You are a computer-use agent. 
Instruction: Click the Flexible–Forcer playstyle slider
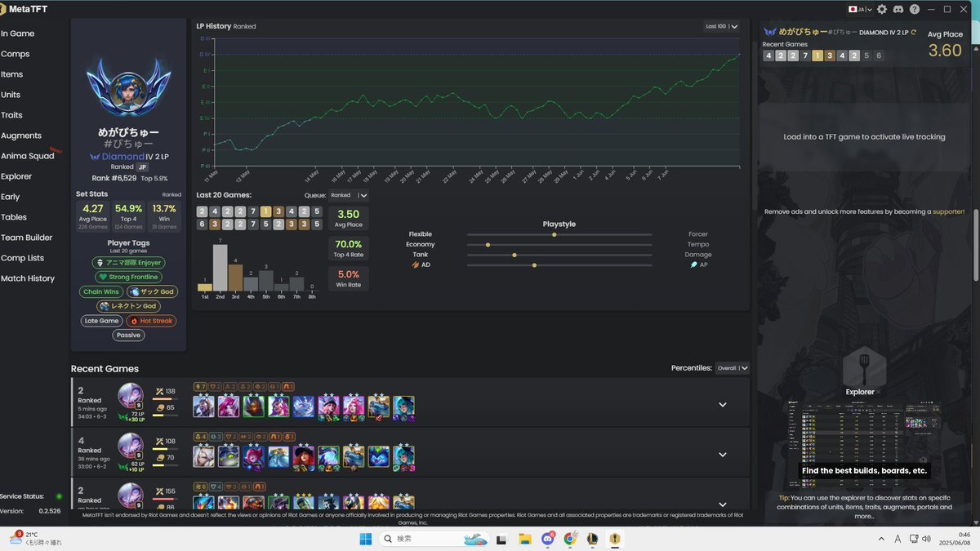coord(559,234)
